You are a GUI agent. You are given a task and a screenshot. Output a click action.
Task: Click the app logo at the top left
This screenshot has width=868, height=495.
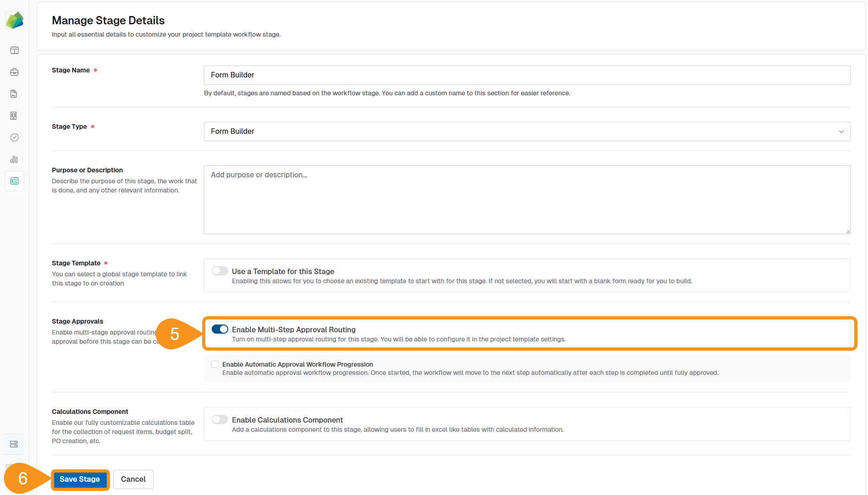pyautogui.click(x=14, y=20)
